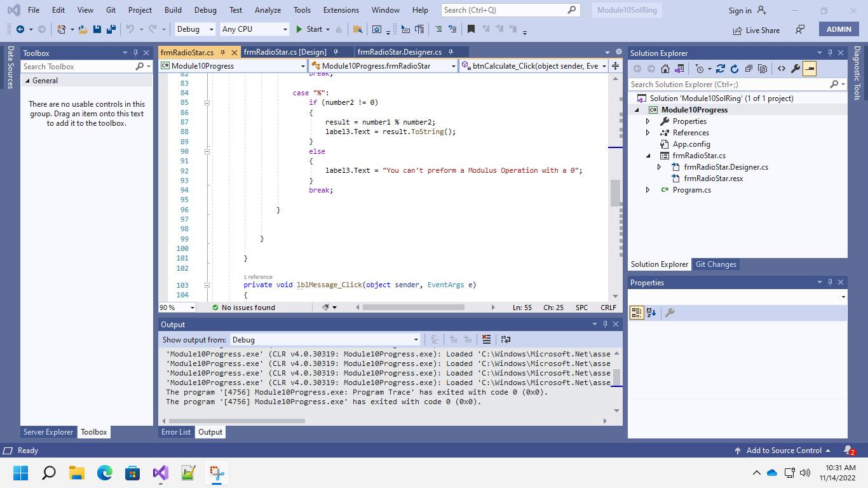Open the Module10Progress.frmRadioStar class dropdown
The image size is (868, 488).
click(x=383, y=65)
